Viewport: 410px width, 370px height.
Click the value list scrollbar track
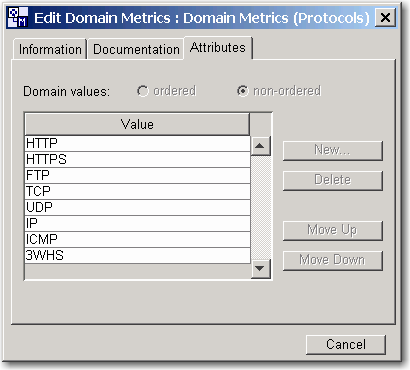[x=260, y=207]
